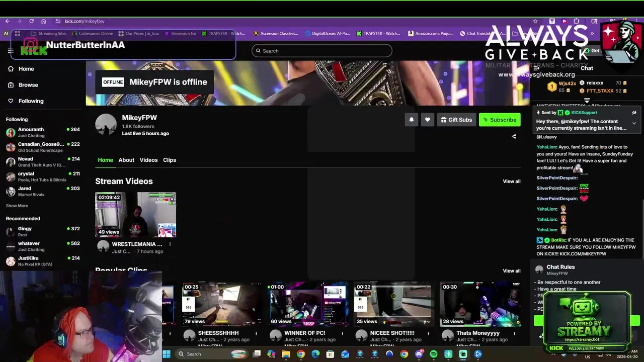644x362 pixels.
Task: Open the Thats Moneyyyy clip thumbnail
Action: pos(480,305)
